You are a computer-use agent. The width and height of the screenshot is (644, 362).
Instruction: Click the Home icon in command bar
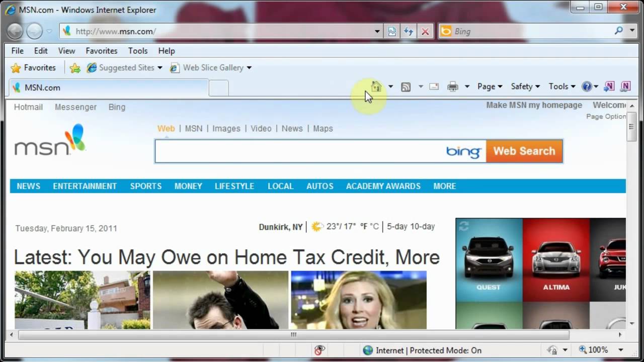(376, 86)
